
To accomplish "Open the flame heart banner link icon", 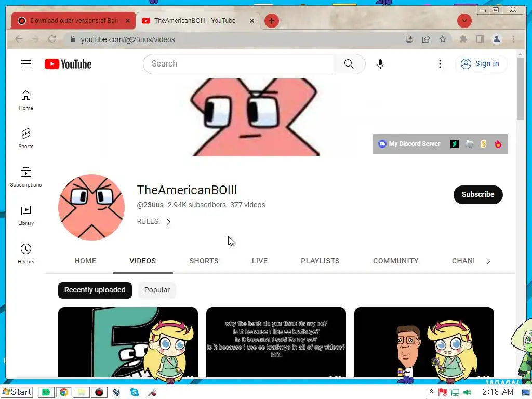I will [498, 144].
